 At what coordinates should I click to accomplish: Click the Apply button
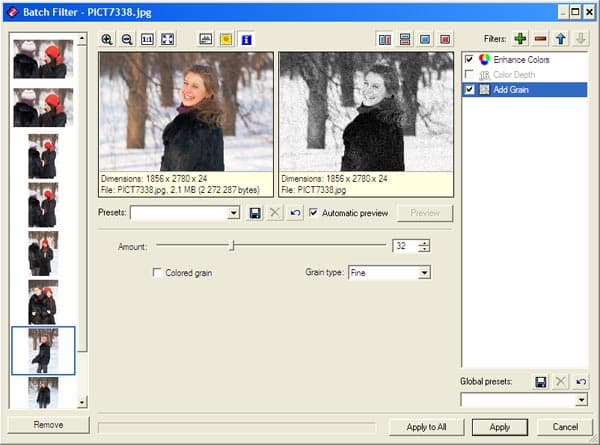pyautogui.click(x=500, y=427)
